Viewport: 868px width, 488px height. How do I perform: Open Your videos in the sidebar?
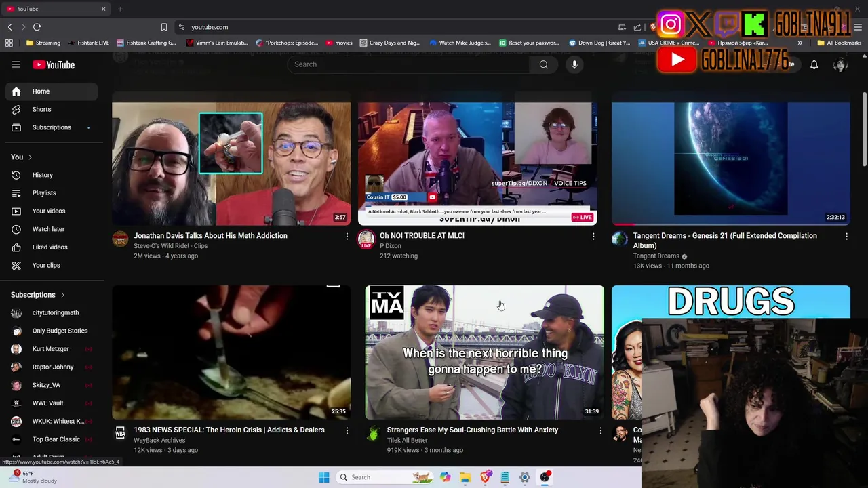(x=52, y=211)
